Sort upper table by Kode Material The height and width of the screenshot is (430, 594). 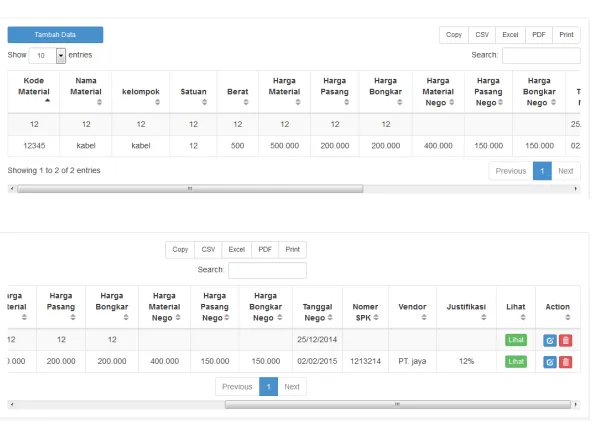(x=34, y=91)
